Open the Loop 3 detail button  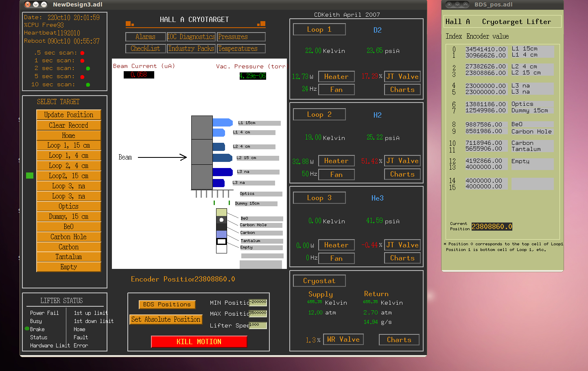coord(319,198)
